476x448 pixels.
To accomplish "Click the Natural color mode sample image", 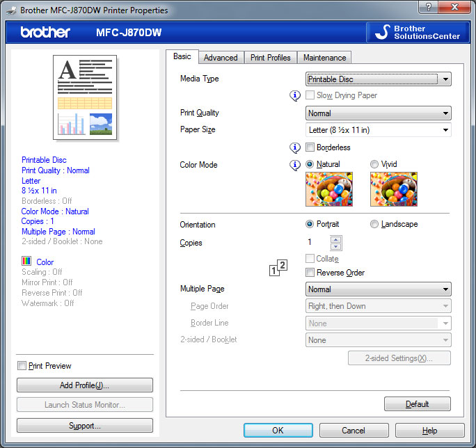I will click(x=329, y=189).
